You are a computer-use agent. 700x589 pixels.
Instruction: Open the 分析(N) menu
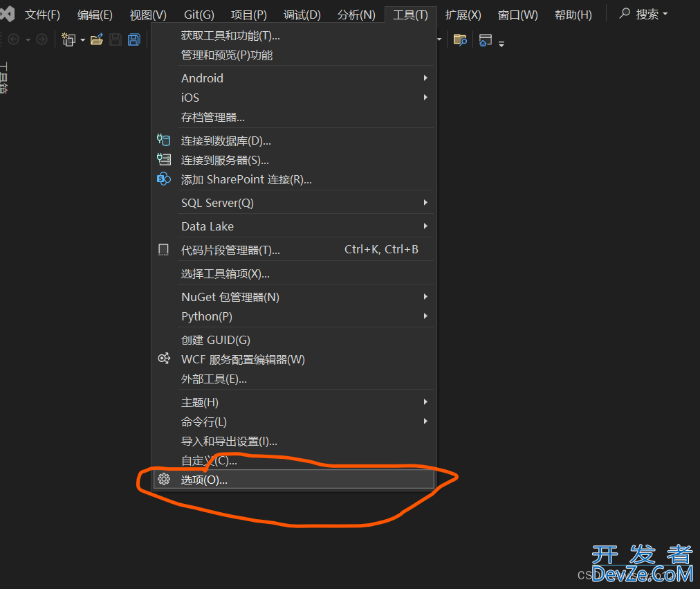click(356, 15)
